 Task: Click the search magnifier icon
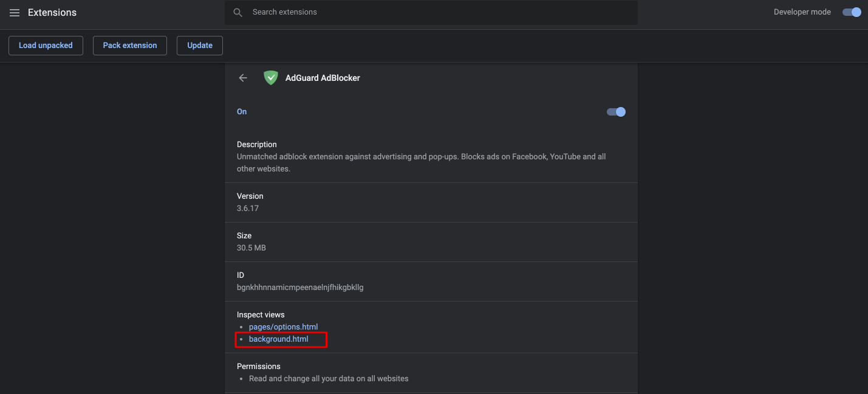(237, 12)
